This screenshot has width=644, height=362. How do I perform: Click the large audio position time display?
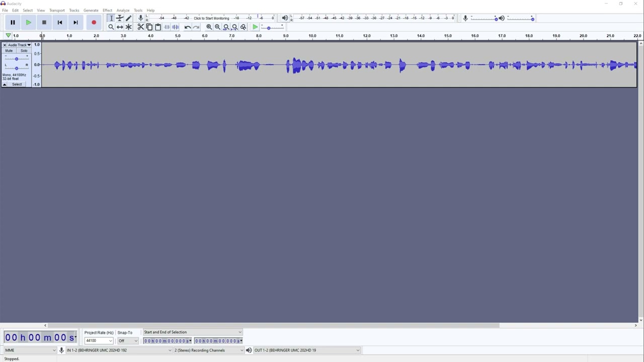click(40, 337)
